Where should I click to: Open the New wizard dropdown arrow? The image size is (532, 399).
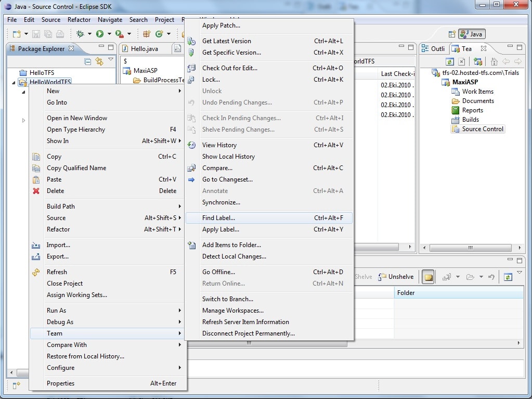coord(26,34)
